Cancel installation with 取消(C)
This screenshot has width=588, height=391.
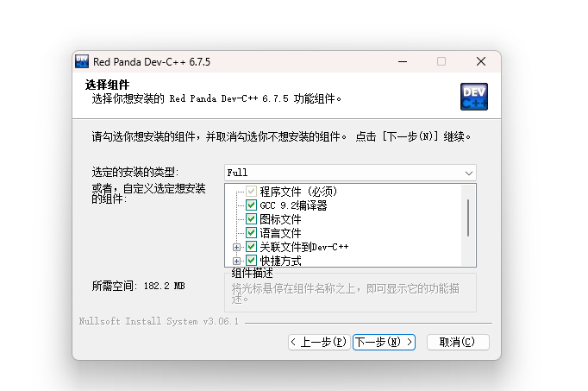pos(458,342)
